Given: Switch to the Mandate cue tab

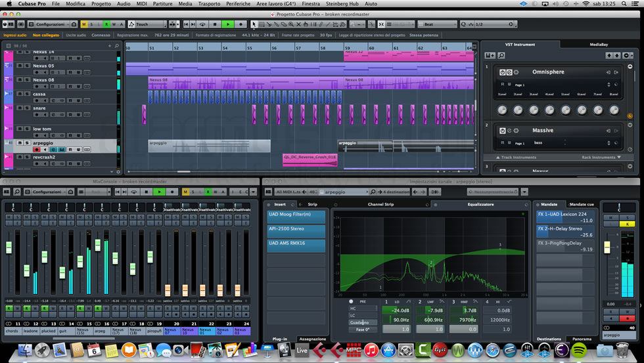Looking at the screenshot, I should [x=581, y=204].
